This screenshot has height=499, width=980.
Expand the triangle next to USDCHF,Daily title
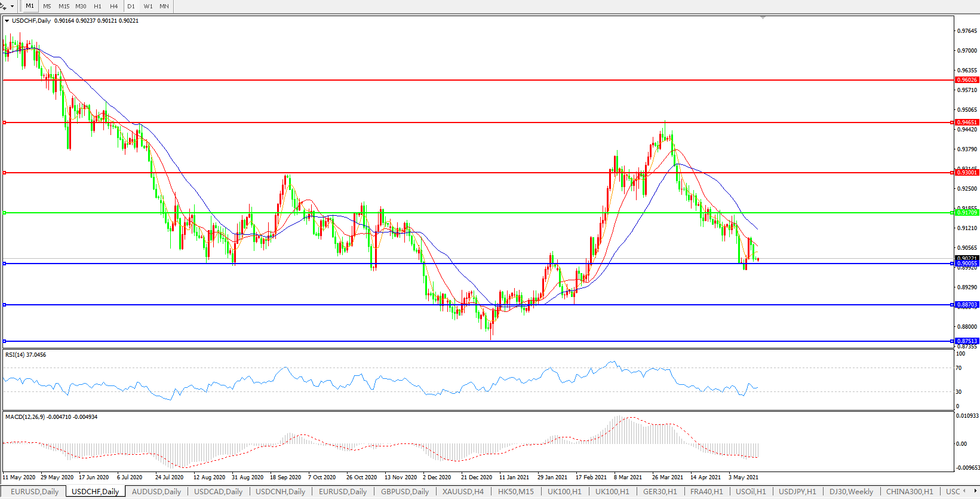(x=7, y=21)
